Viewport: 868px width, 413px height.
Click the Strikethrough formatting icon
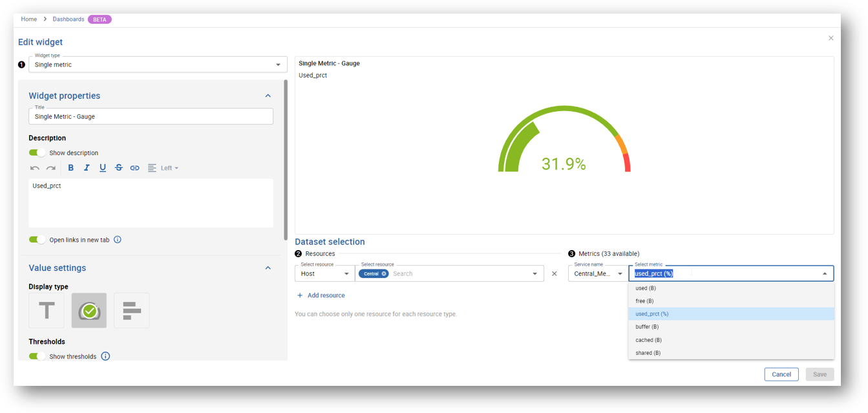point(119,168)
